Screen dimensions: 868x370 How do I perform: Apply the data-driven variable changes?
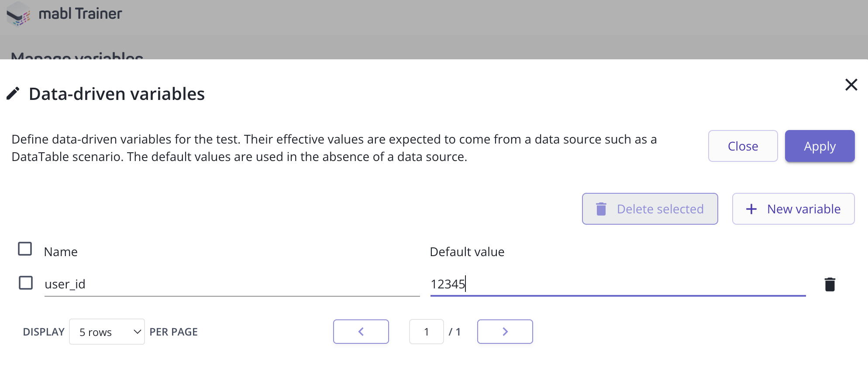820,146
